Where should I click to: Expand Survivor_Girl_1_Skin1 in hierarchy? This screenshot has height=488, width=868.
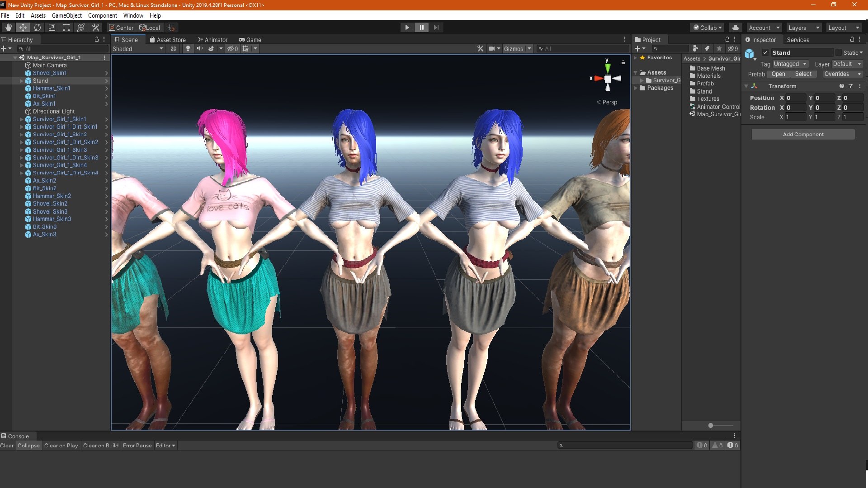click(21, 119)
